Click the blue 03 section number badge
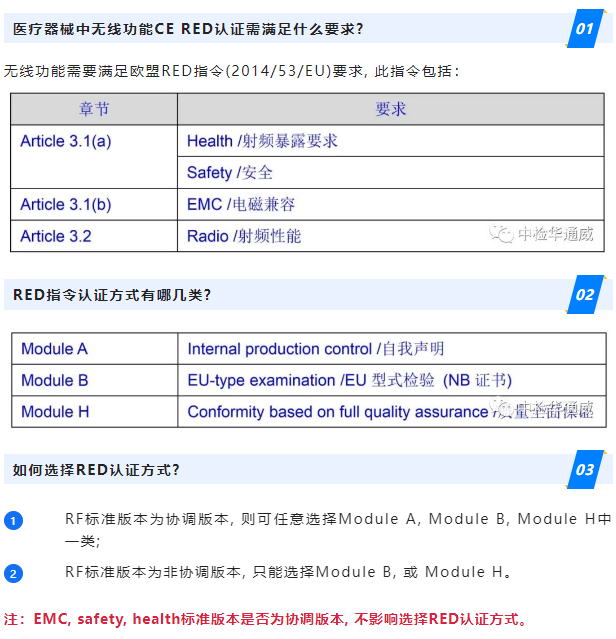Image resolution: width=616 pixels, height=639 pixels. point(585,470)
